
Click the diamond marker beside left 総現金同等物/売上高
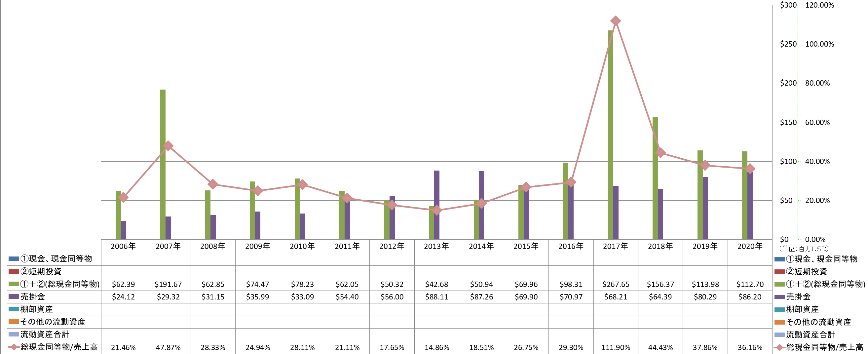coord(14,347)
